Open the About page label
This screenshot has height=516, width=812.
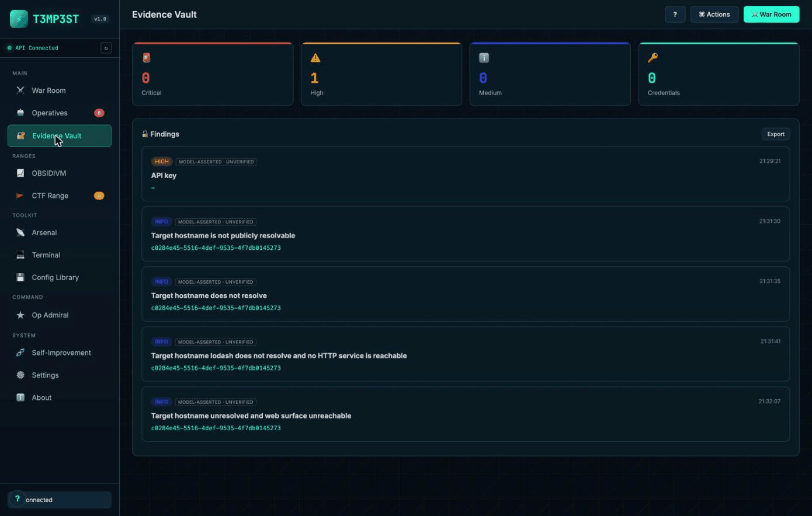point(41,398)
